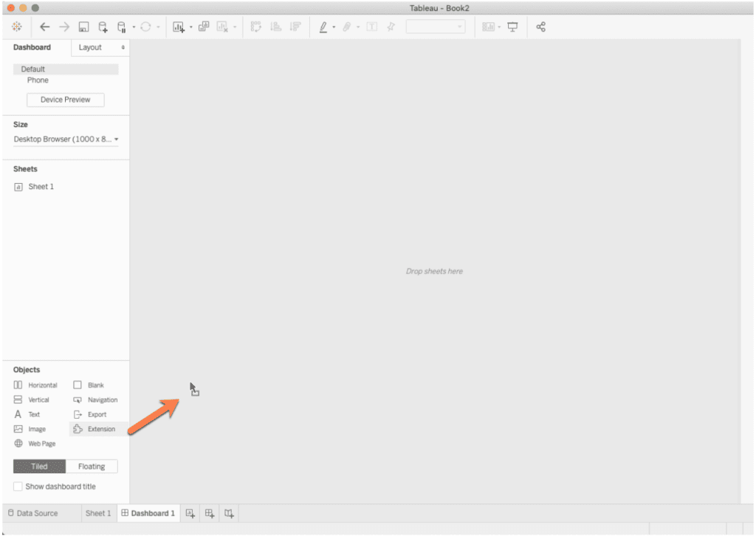Switch to the Dashboard pane tab
The width and height of the screenshot is (756, 536).
point(32,47)
